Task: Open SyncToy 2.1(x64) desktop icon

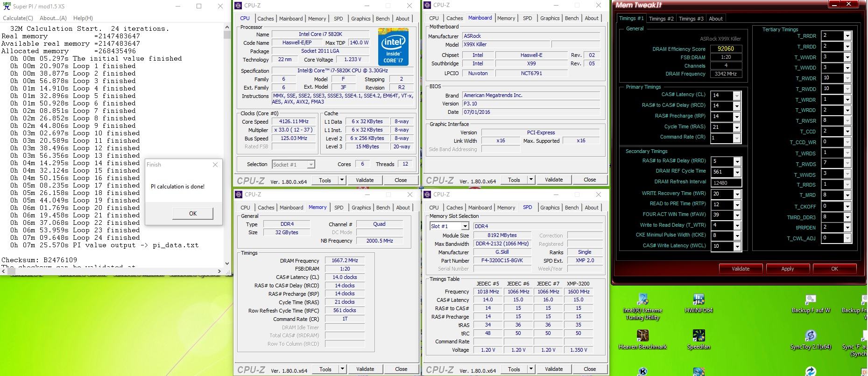Action: click(x=811, y=339)
